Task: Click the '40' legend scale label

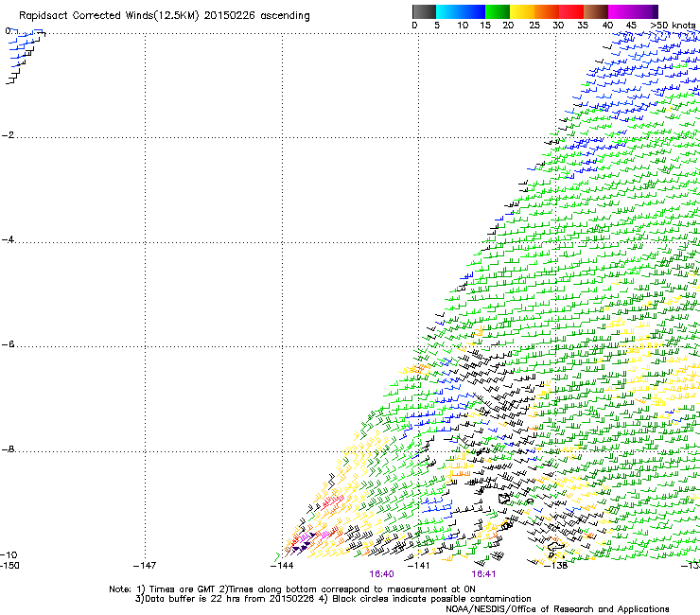Action: tap(607, 26)
